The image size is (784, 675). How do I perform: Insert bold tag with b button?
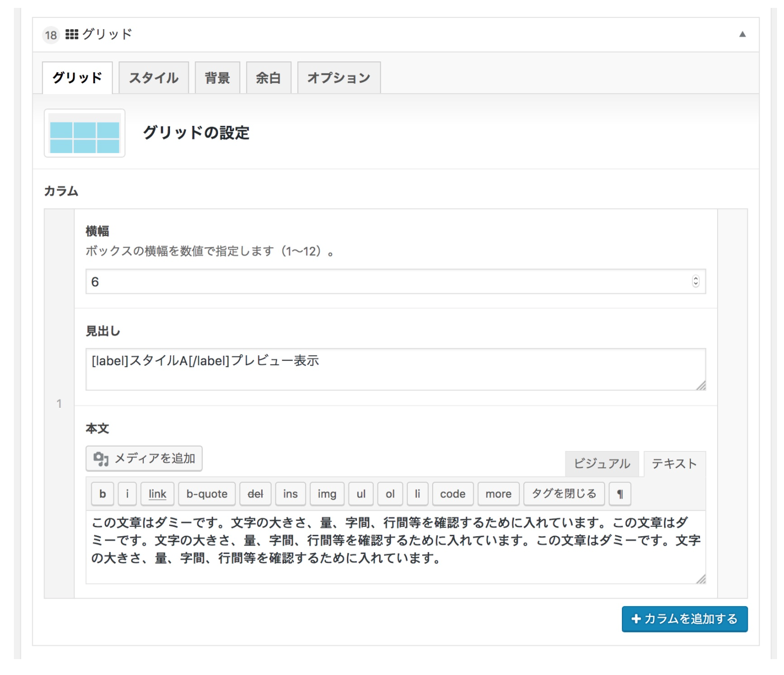103,494
